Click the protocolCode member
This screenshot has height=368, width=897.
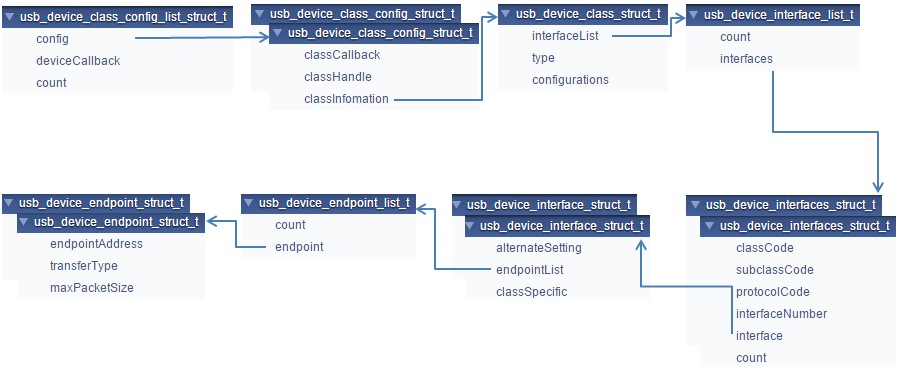773,292
